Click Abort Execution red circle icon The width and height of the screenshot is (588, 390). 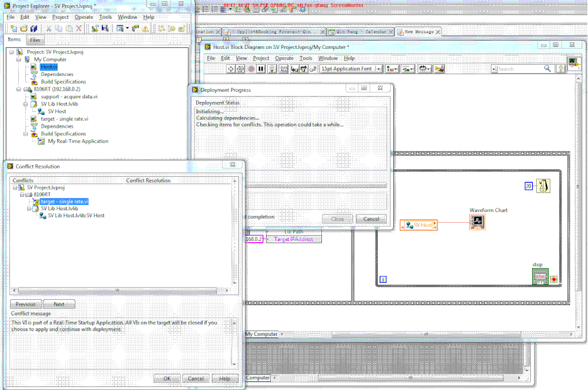click(251, 69)
